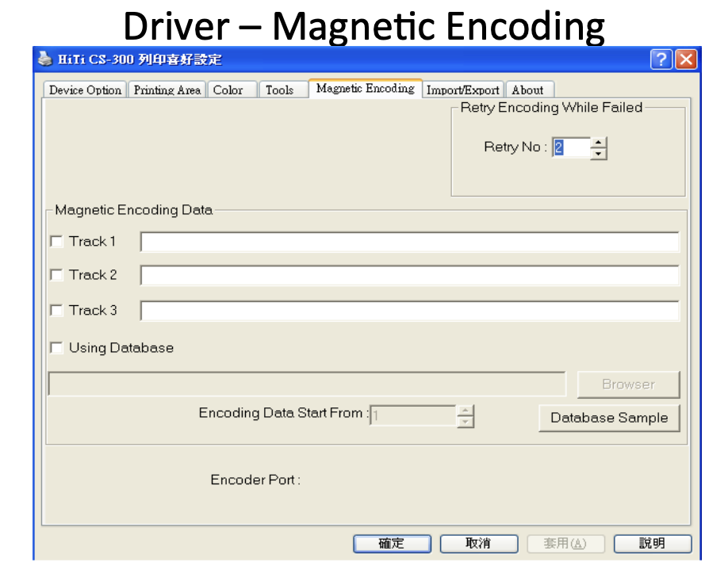Click the 套用(A) apply button
The width and height of the screenshot is (728, 566).
tap(565, 544)
